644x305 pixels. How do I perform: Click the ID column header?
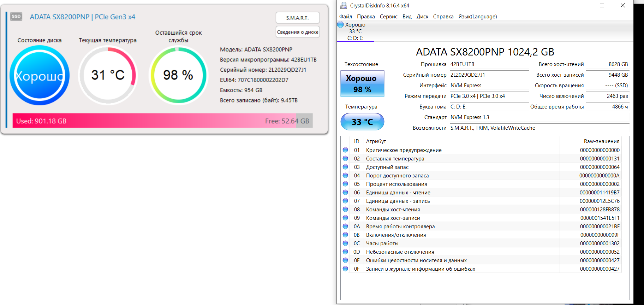coord(357,141)
